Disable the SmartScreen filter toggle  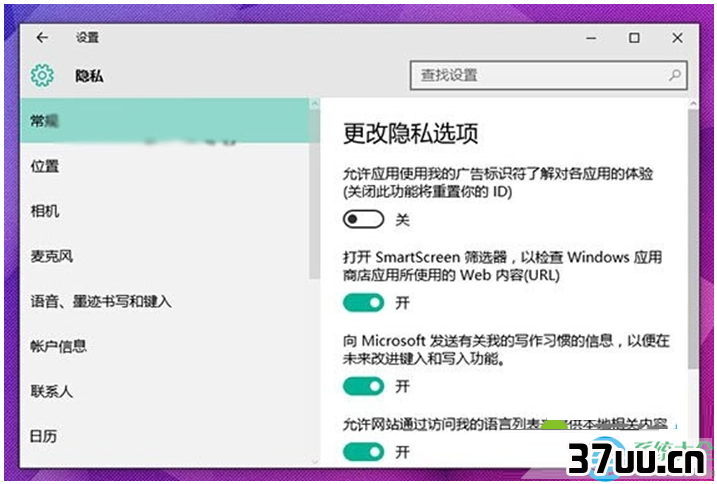point(364,302)
